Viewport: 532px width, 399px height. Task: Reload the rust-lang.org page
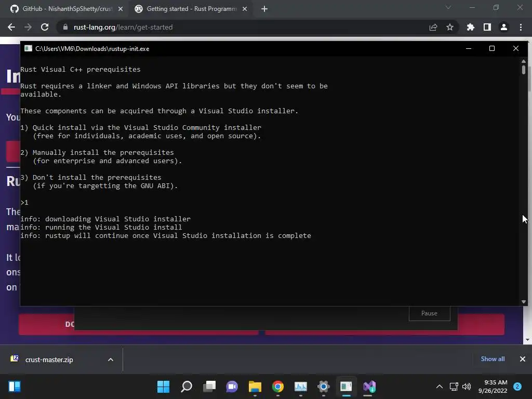pos(45,27)
